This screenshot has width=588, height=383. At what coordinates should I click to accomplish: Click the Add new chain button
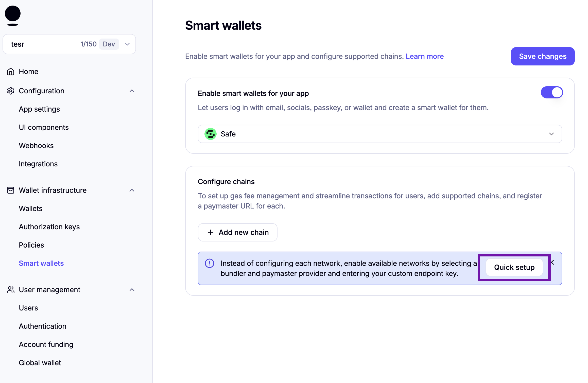(x=238, y=232)
